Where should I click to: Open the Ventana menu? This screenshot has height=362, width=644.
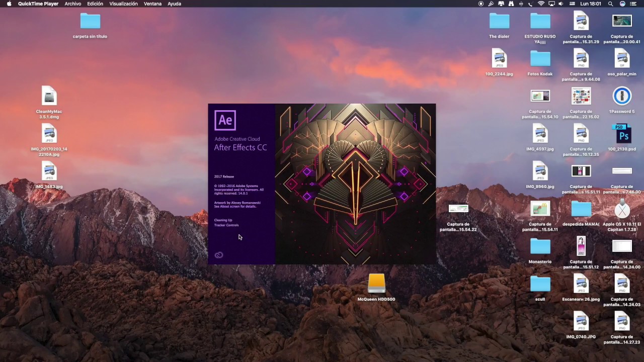(x=152, y=4)
